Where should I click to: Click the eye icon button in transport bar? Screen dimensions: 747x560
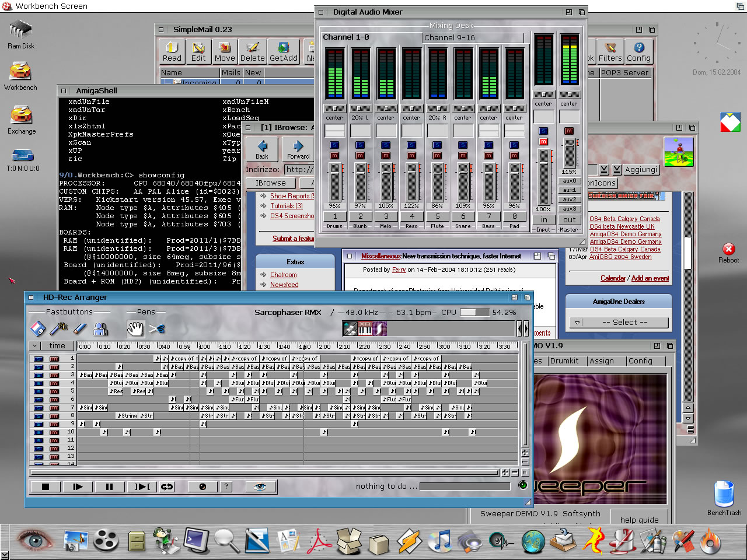[260, 487]
